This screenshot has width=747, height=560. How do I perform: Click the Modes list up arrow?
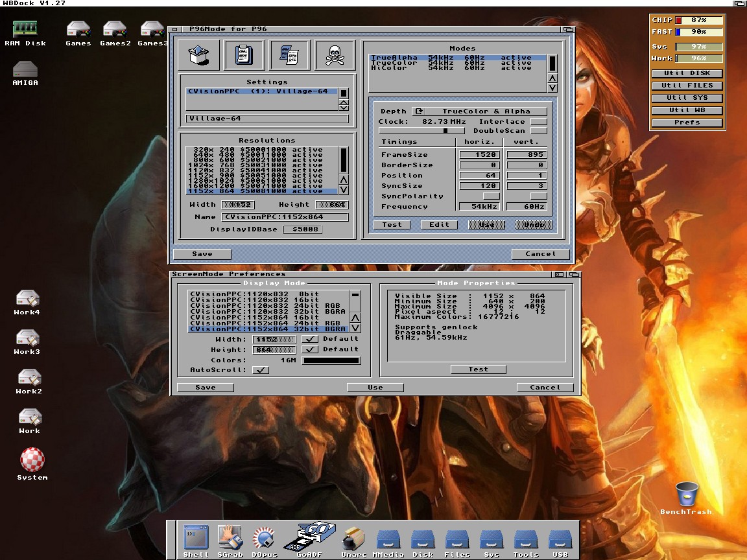click(x=552, y=78)
